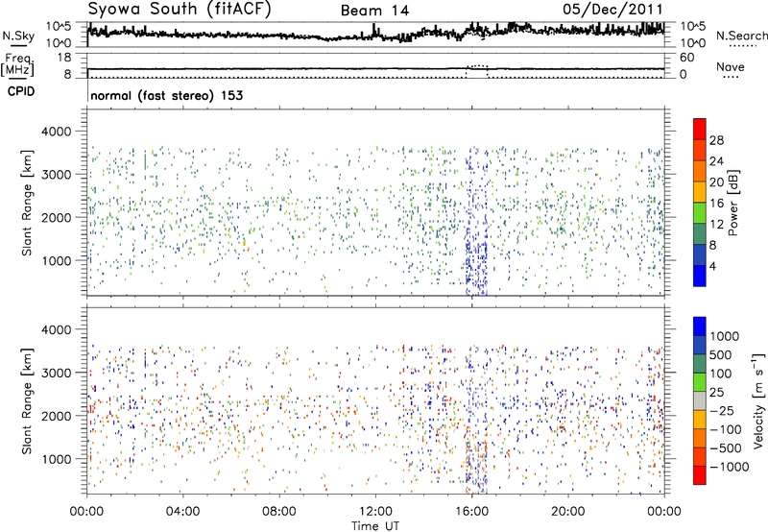Click the '28' label on Power colorbar
The width and height of the screenshot is (768, 532).
[x=716, y=140]
